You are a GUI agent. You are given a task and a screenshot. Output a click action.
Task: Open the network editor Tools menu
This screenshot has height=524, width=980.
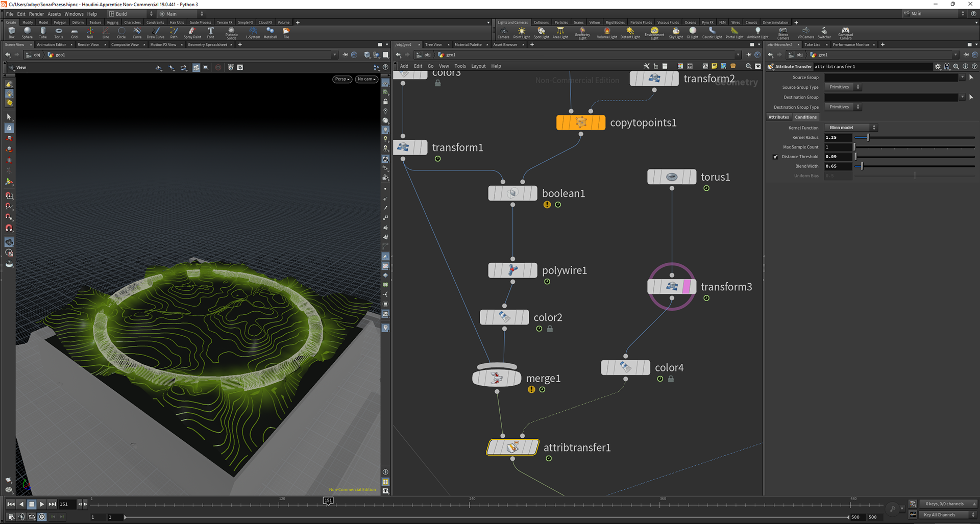(460, 66)
